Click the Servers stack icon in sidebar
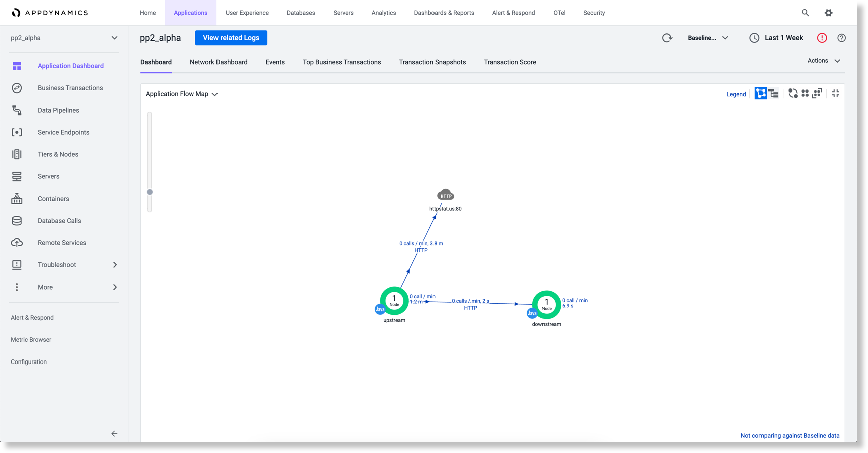868x453 pixels. click(17, 176)
